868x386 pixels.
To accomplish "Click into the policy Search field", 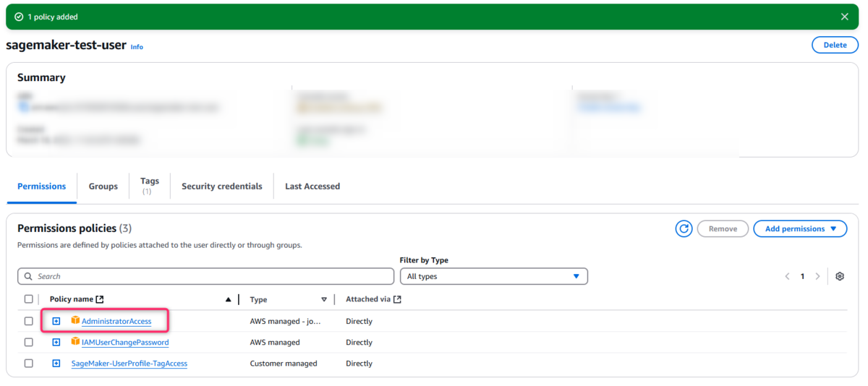I will click(x=205, y=276).
